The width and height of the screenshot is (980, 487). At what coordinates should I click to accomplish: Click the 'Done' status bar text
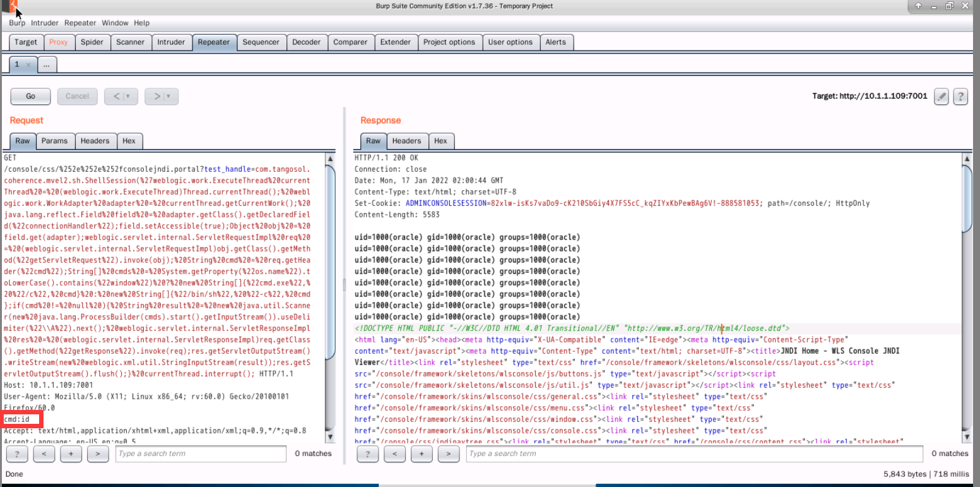[15, 474]
